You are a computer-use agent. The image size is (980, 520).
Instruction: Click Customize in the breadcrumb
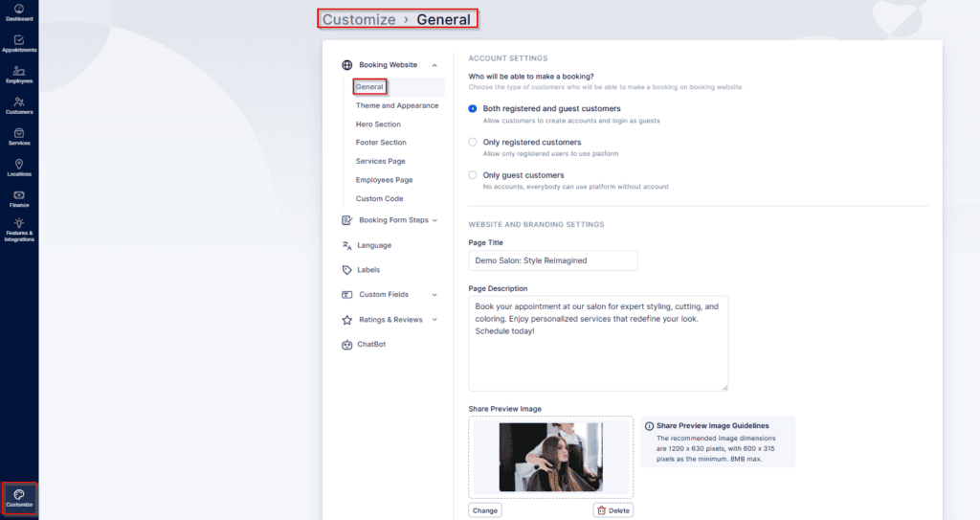(359, 19)
